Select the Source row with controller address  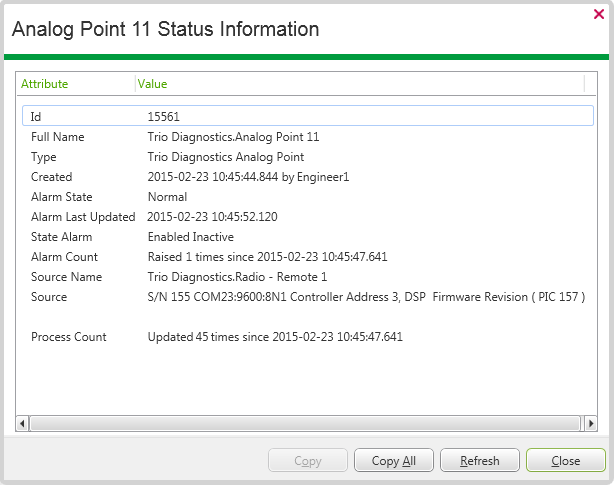[x=300, y=297]
